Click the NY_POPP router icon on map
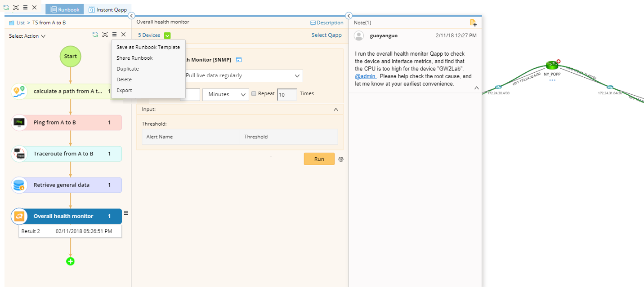This screenshot has height=287, width=644. point(552,65)
